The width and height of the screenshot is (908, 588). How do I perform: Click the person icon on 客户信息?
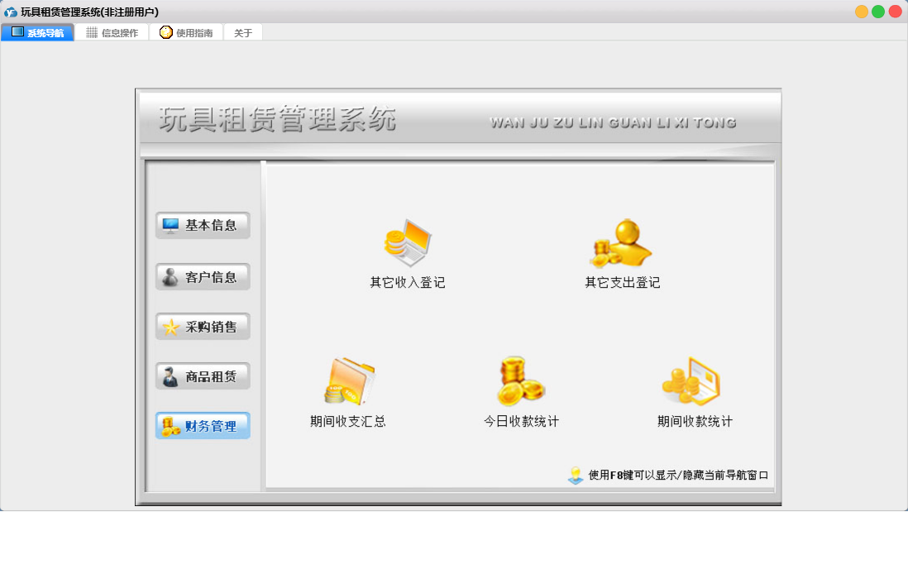170,277
